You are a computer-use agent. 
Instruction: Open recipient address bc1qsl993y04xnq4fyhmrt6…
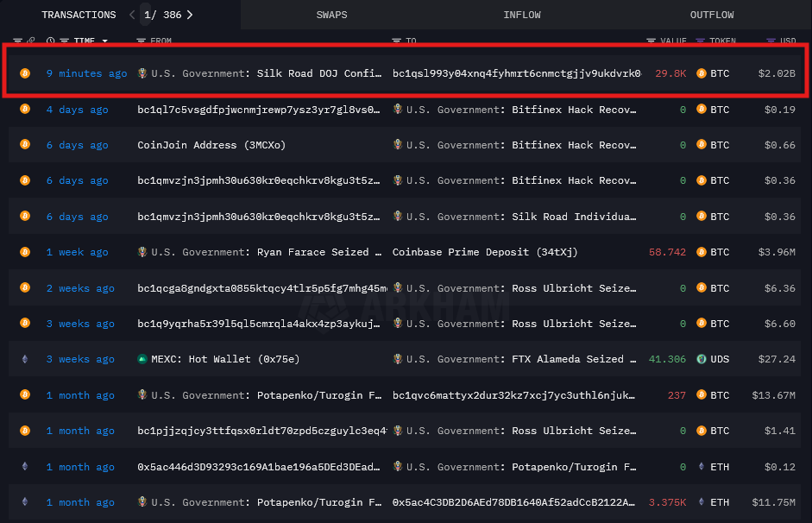pos(516,73)
